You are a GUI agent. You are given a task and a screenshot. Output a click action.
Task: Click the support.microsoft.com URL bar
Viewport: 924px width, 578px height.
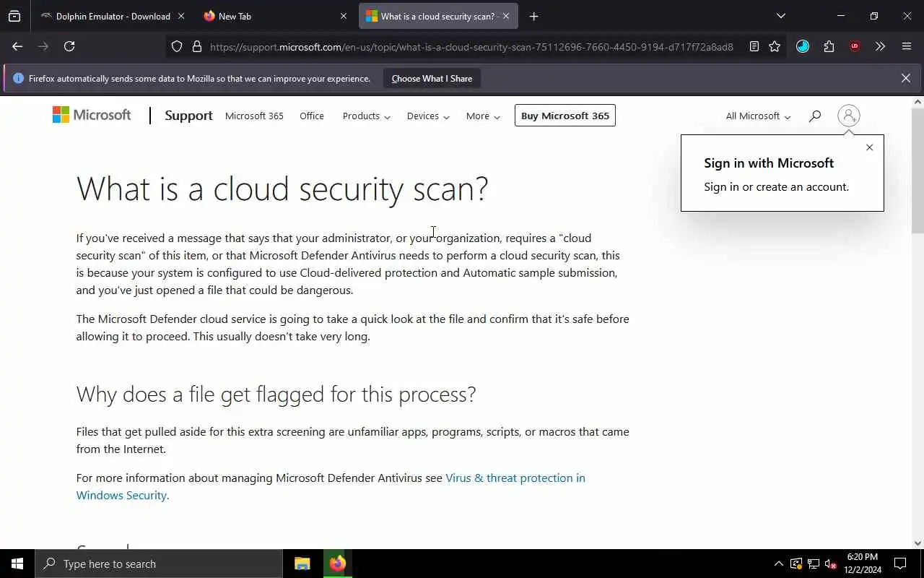471,46
